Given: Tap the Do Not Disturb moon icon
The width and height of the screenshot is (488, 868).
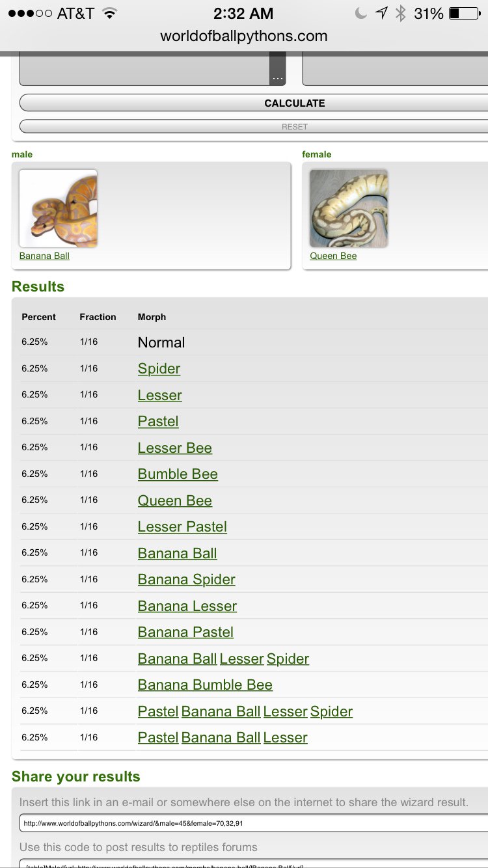Looking at the screenshot, I should coord(361,13).
